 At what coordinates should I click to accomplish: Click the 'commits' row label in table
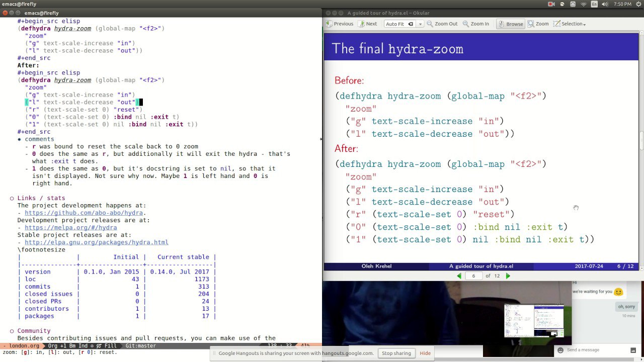[x=38, y=287]
